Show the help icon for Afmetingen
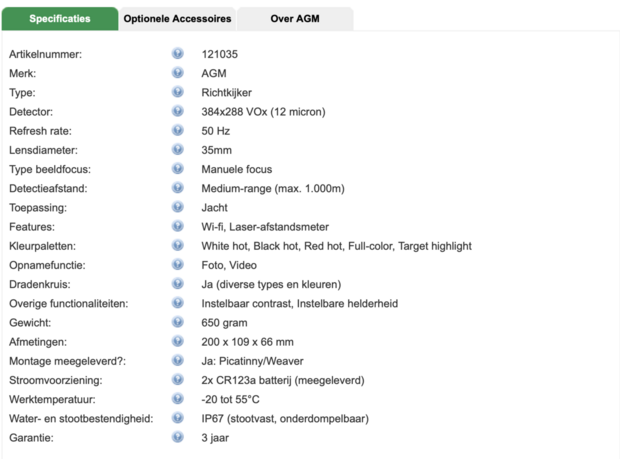 [x=177, y=342]
